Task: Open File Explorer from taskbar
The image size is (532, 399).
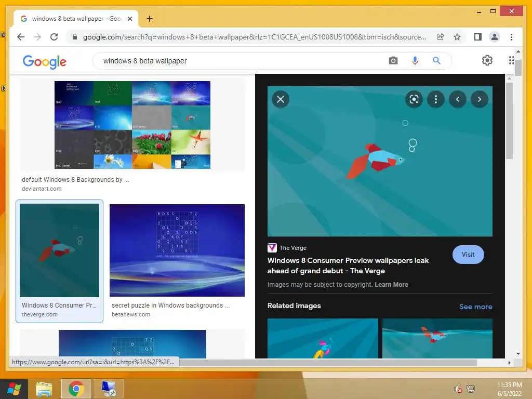Action: 44,389
